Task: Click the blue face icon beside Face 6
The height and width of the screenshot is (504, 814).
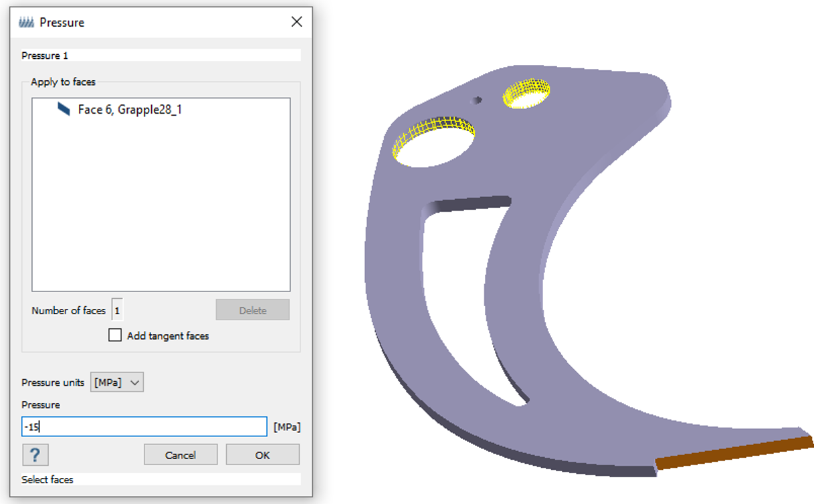Action: [x=64, y=109]
